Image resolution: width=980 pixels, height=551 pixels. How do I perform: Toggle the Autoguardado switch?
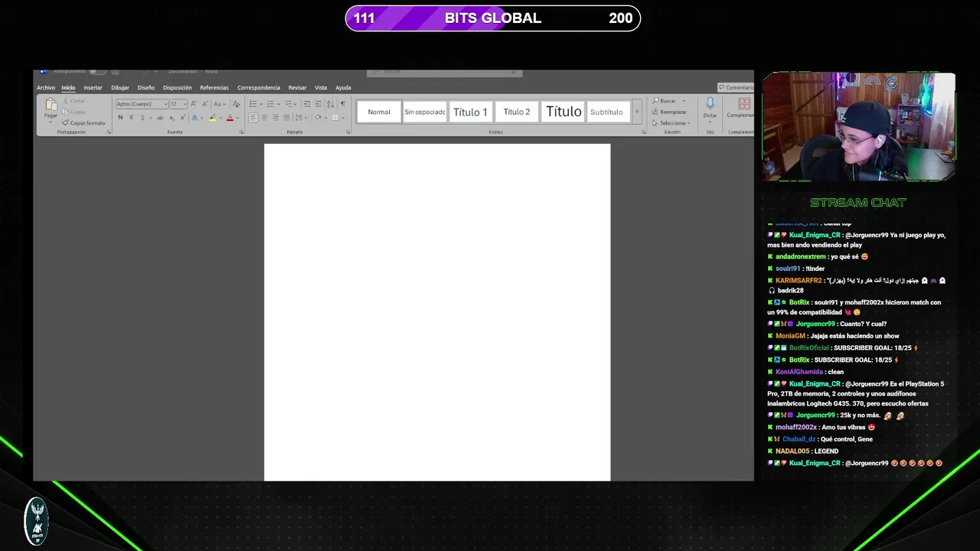click(97, 71)
